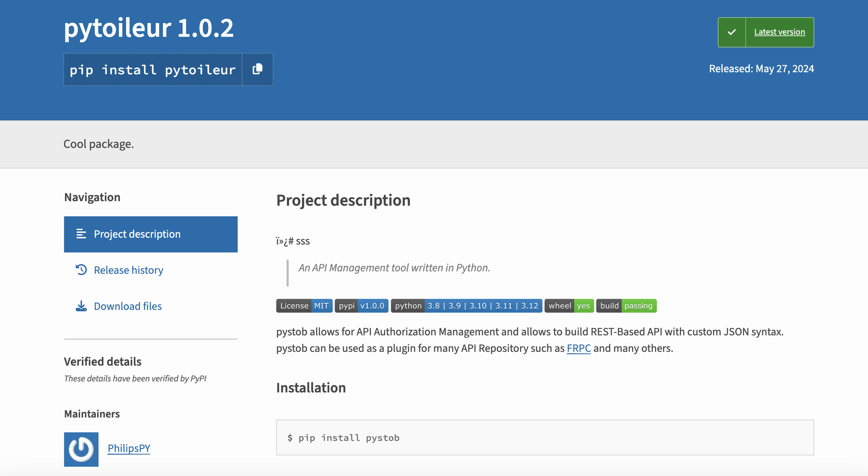This screenshot has height=476, width=868.
Task: Select the Project description lines icon
Action: coord(81,234)
